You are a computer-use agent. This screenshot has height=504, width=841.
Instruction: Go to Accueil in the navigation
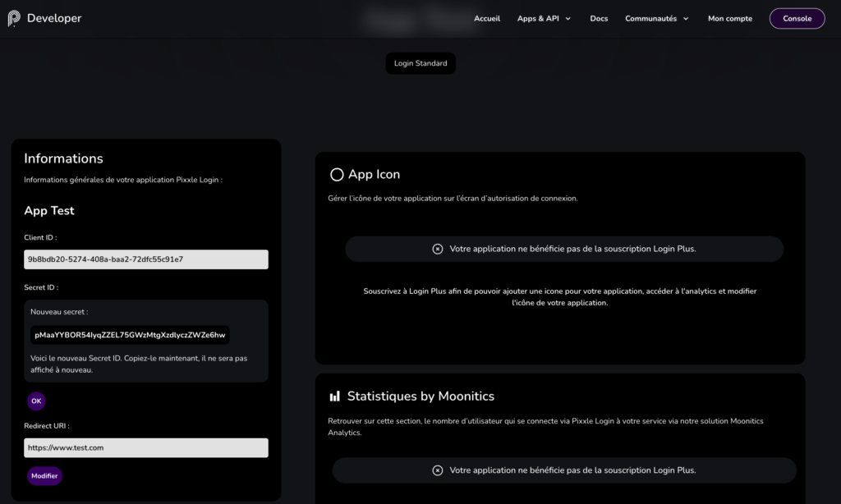(487, 18)
